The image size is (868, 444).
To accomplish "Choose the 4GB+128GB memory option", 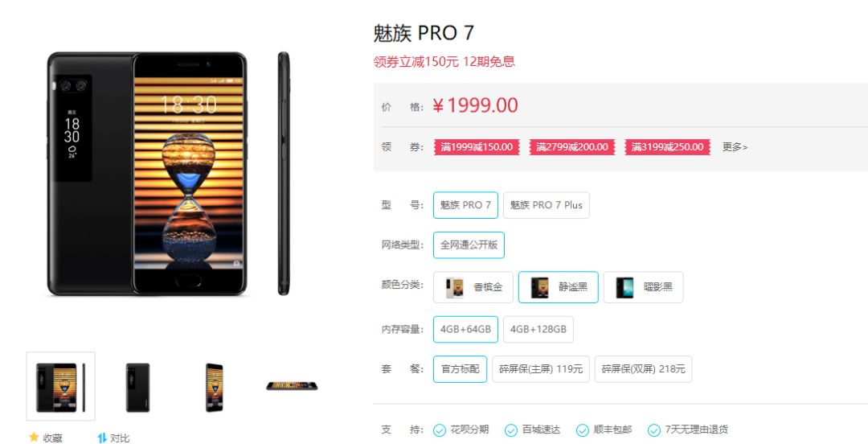I will click(x=538, y=329).
